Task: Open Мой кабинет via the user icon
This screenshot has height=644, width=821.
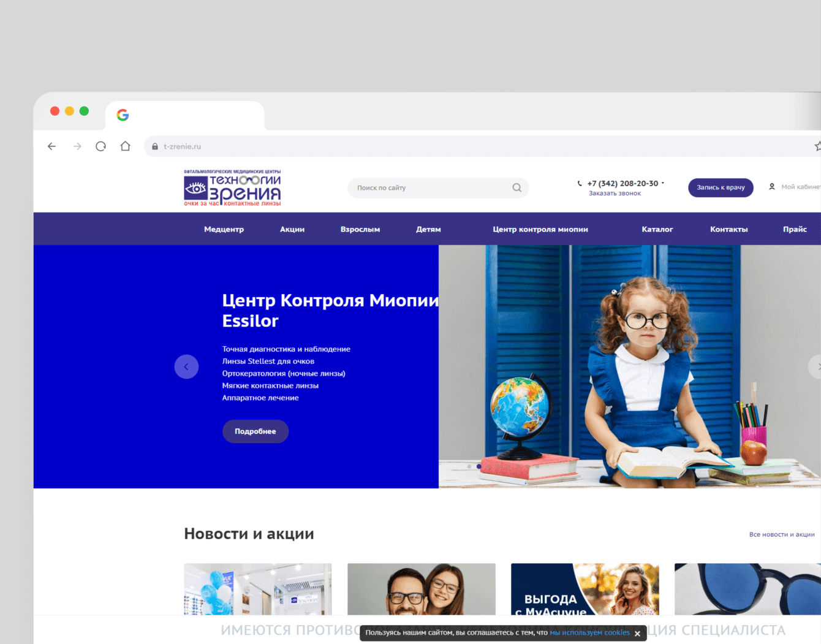Action: [x=771, y=186]
